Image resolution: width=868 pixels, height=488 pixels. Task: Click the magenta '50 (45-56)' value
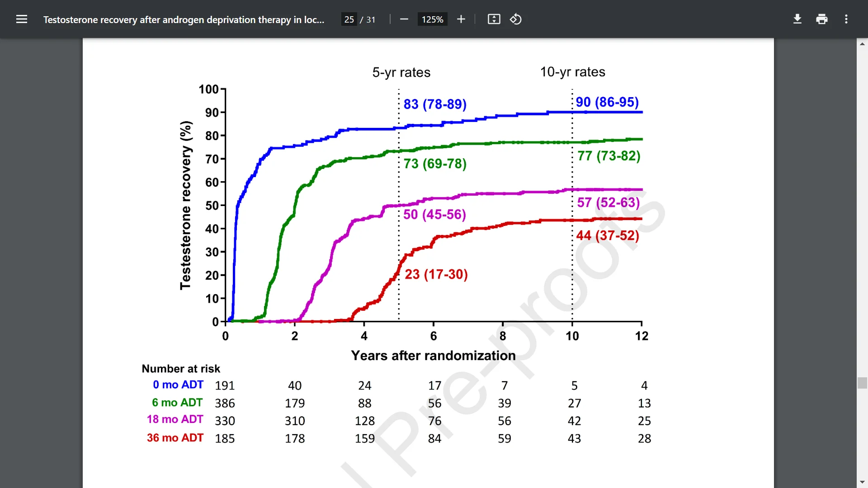click(x=434, y=214)
